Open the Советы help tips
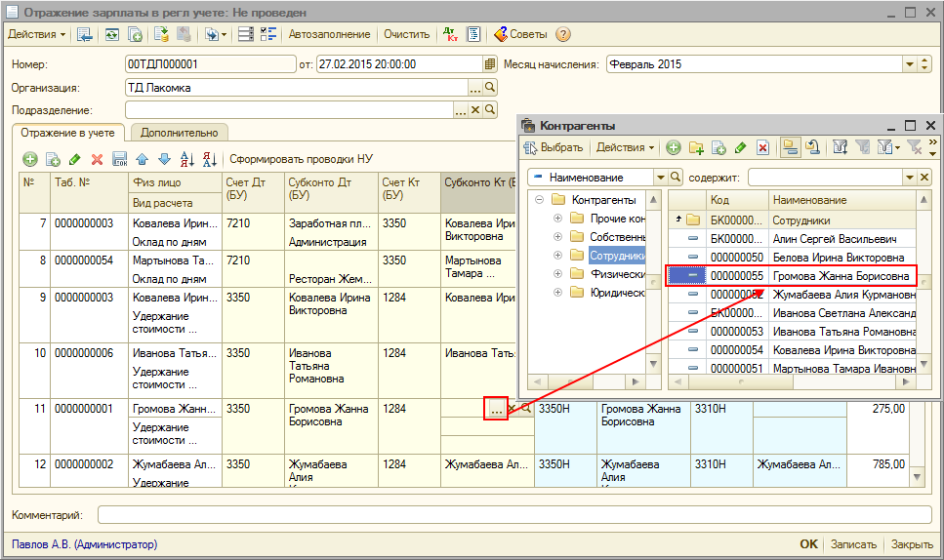The width and height of the screenshot is (944, 560). click(520, 34)
